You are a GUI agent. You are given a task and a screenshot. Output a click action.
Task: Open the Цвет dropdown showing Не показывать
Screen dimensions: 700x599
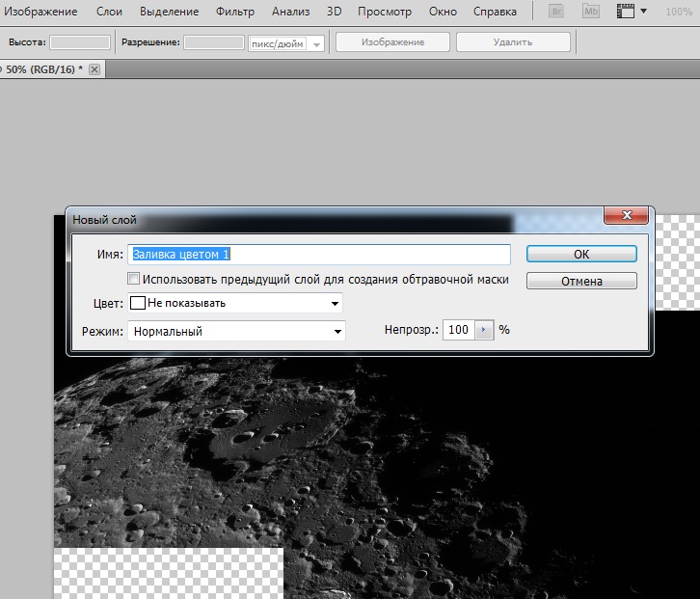(x=235, y=303)
